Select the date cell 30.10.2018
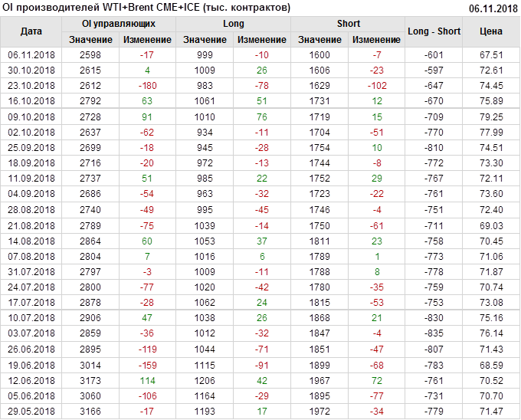The height and width of the screenshot is (420, 521). pyautogui.click(x=31, y=70)
